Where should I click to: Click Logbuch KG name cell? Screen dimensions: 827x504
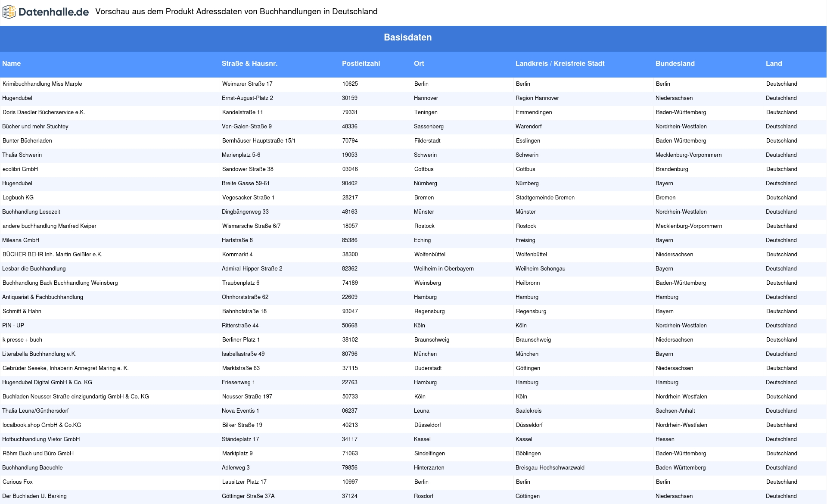tap(18, 198)
